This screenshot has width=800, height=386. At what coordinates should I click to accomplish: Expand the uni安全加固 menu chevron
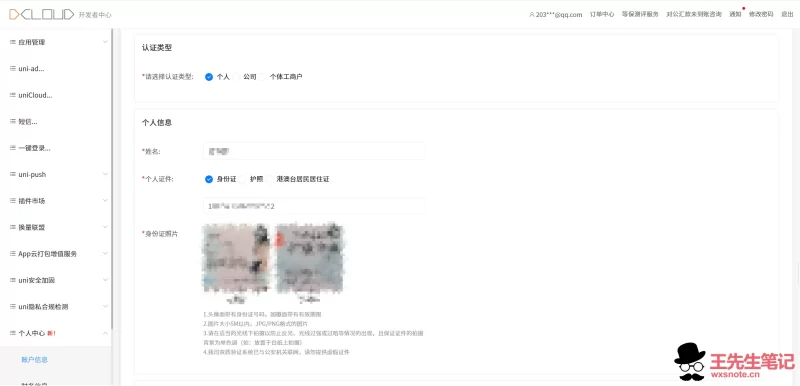tap(105, 280)
